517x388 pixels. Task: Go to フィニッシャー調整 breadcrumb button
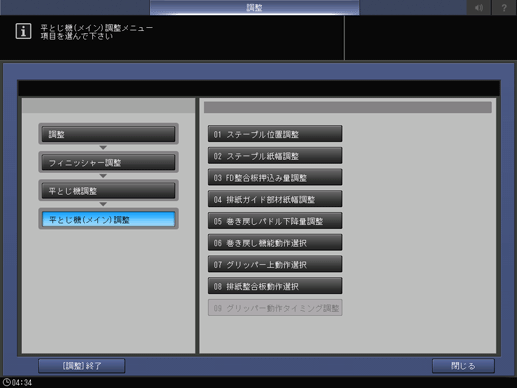pyautogui.click(x=108, y=162)
